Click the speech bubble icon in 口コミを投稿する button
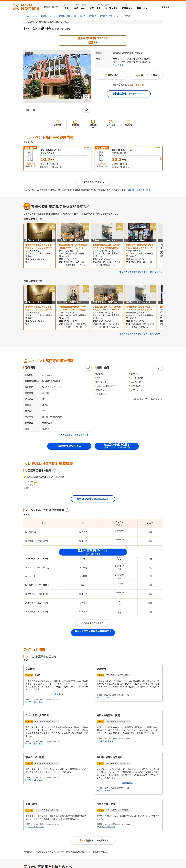The width and height of the screenshot is (186, 868). pos(79,840)
